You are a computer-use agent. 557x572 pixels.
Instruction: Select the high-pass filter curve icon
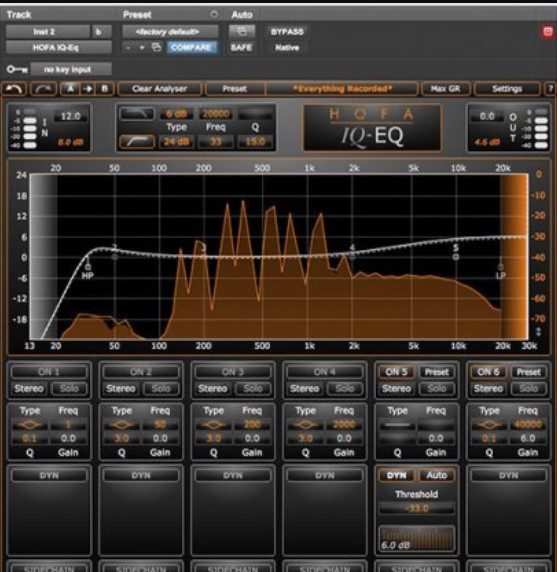[137, 142]
